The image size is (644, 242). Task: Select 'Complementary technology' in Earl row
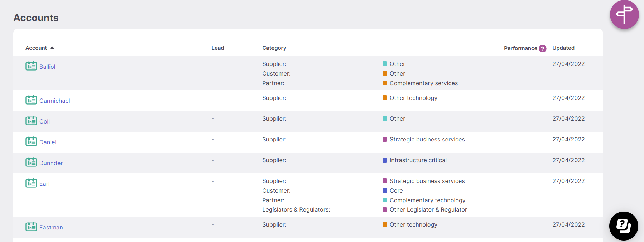point(428,200)
